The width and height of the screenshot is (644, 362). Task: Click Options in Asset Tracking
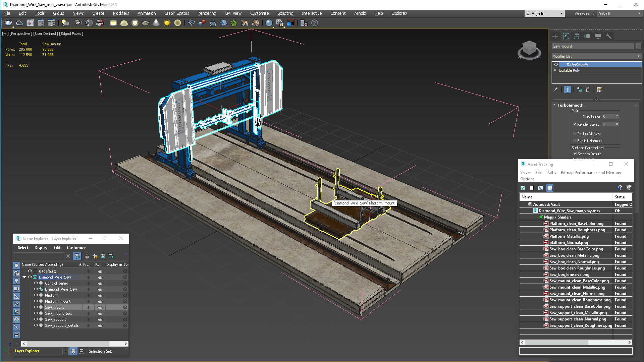527,179
